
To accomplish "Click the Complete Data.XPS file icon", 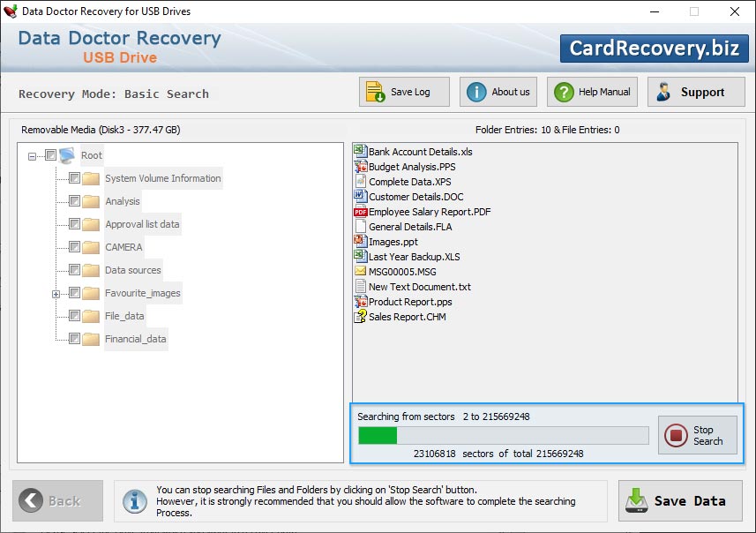I will point(361,182).
